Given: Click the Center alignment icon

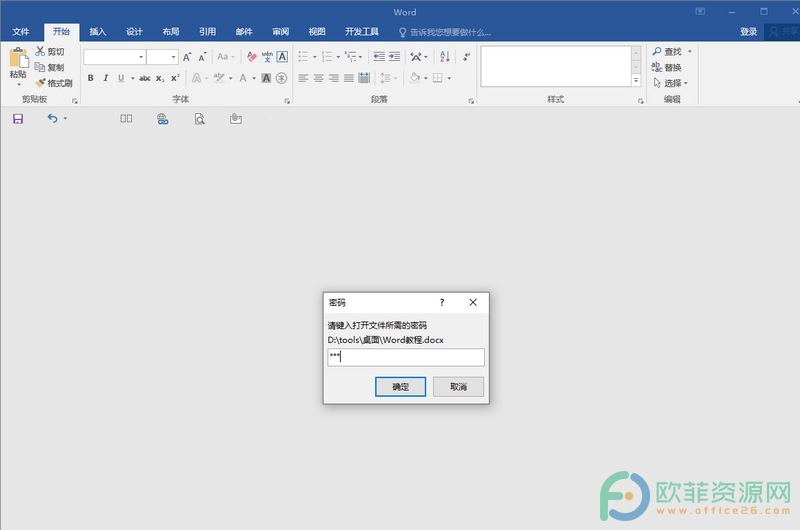Looking at the screenshot, I should 318,78.
